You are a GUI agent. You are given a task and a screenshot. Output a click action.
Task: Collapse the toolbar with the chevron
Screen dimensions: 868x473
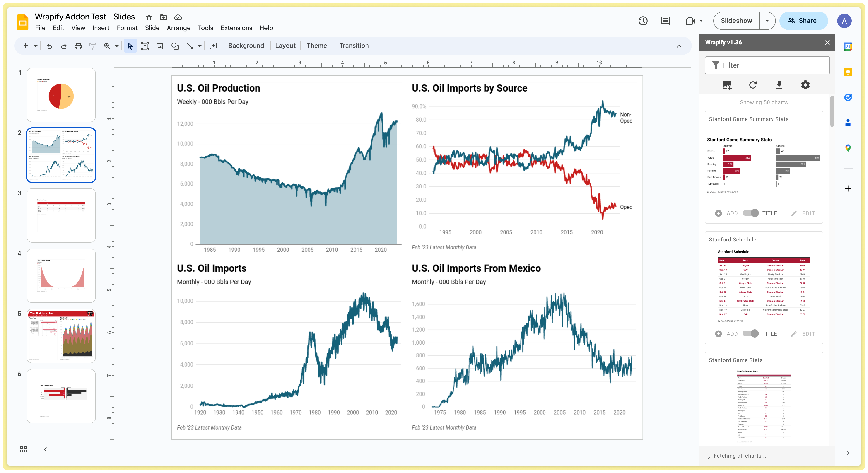679,46
